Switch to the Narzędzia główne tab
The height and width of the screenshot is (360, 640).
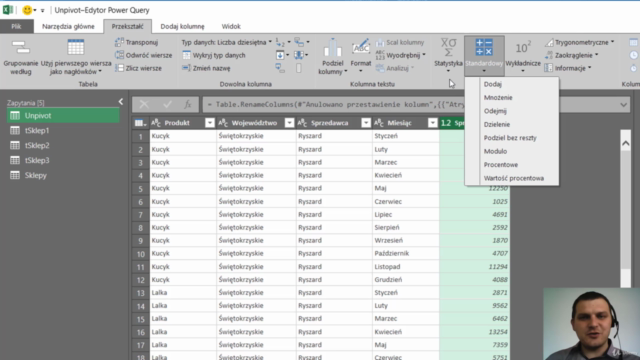[x=68, y=27]
